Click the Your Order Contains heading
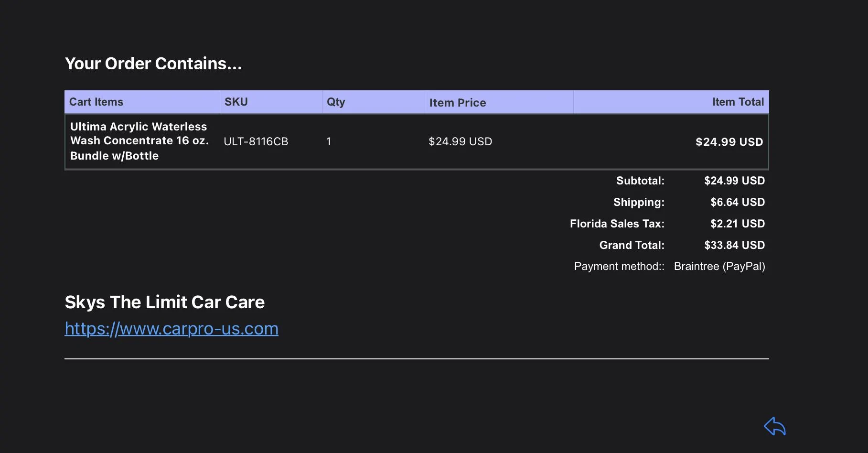 pos(153,64)
